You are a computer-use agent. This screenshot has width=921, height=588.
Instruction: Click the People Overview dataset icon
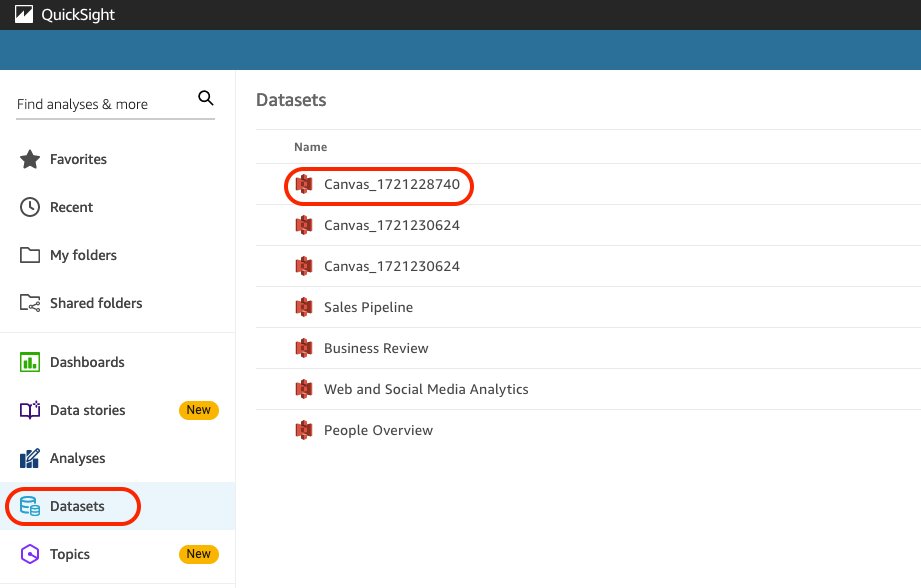click(x=304, y=430)
